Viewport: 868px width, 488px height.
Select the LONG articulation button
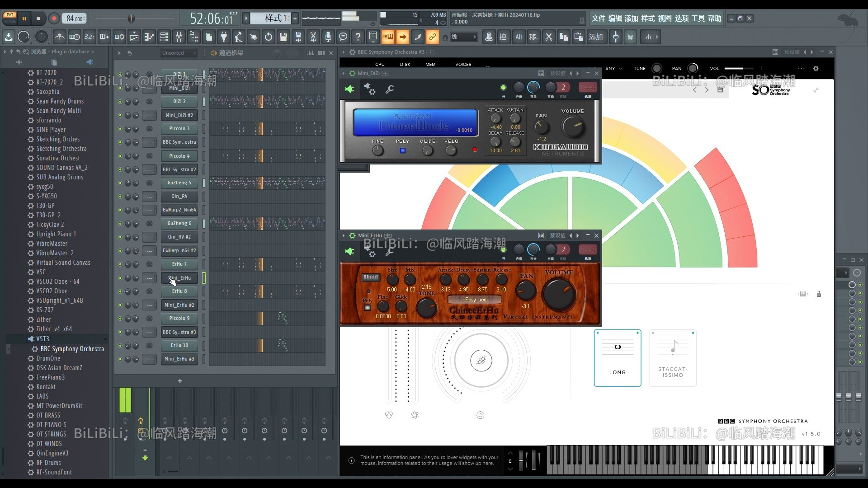617,357
